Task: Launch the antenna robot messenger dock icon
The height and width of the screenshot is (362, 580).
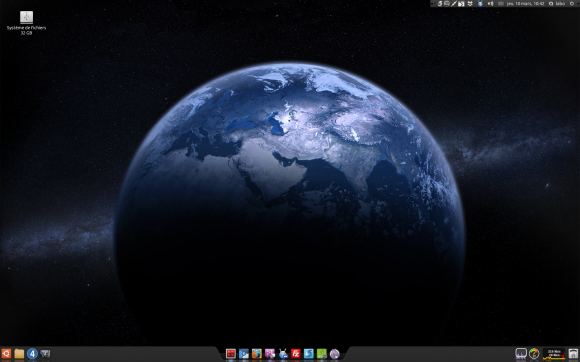Action: [283, 354]
